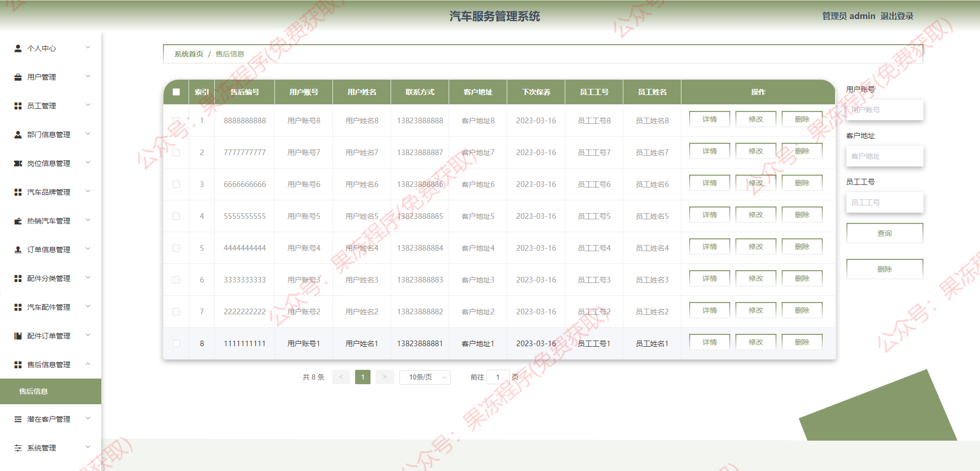Check the row with 3333333333

[x=176, y=280]
